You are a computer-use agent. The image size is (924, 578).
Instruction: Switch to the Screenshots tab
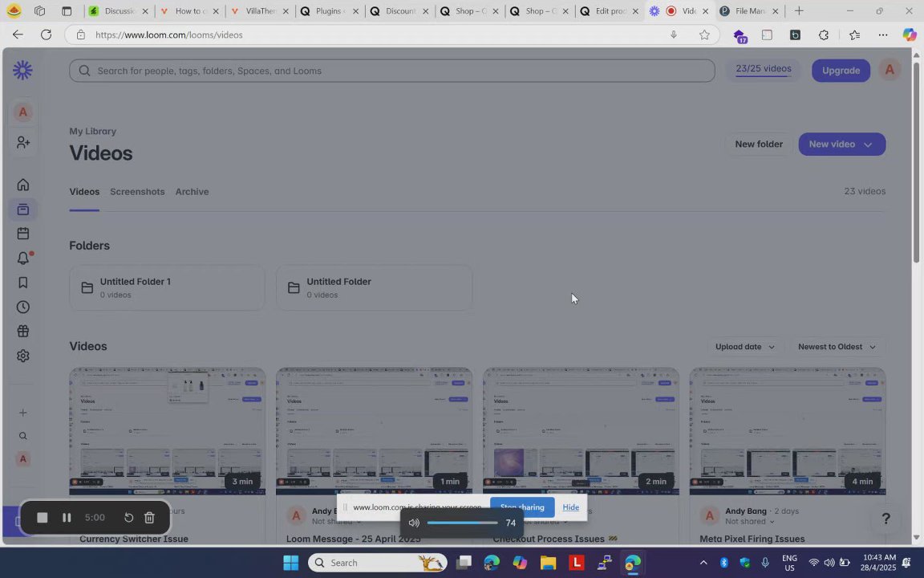137,192
